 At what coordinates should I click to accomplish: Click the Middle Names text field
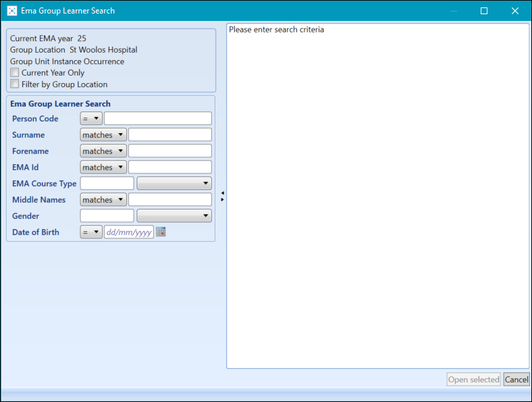(170, 199)
